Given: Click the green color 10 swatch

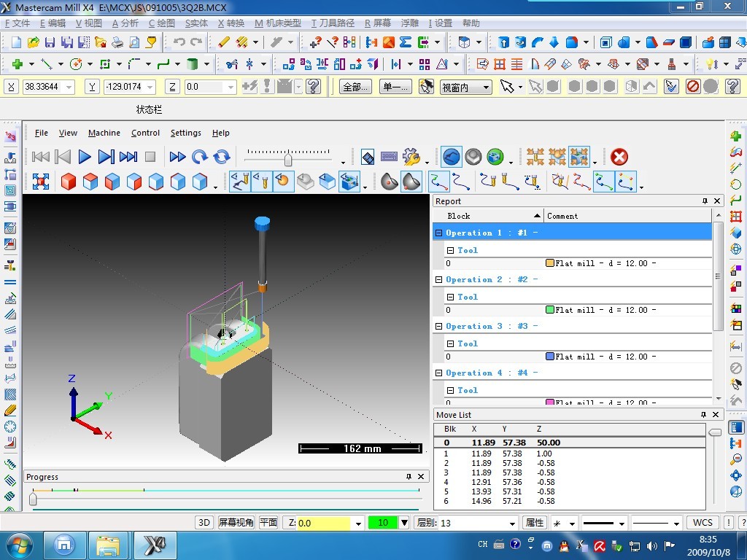Looking at the screenshot, I should (383, 523).
